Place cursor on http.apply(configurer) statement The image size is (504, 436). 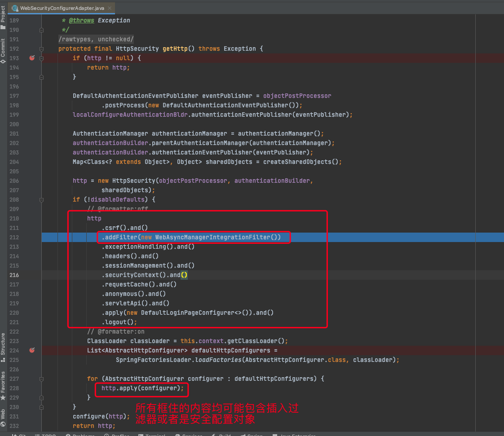click(x=142, y=388)
